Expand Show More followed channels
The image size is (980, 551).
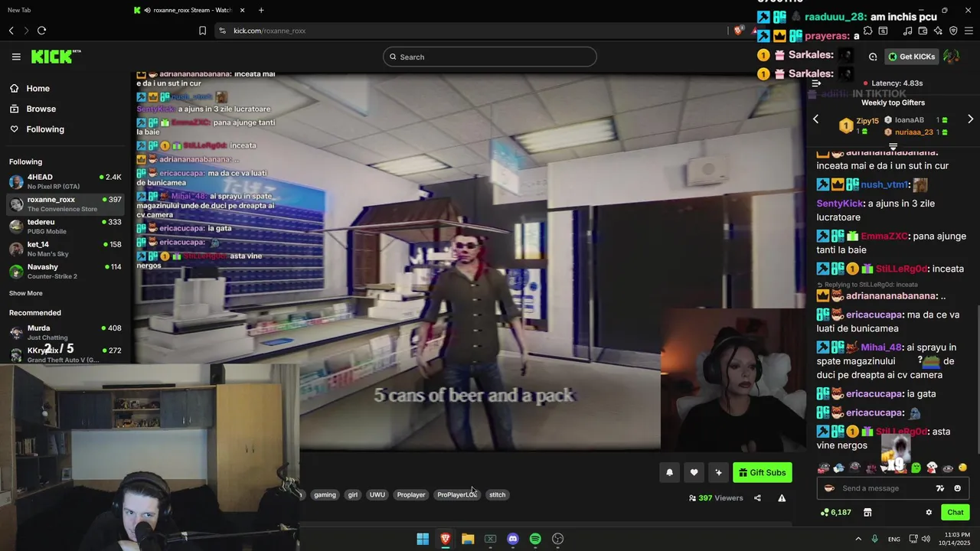(x=26, y=293)
